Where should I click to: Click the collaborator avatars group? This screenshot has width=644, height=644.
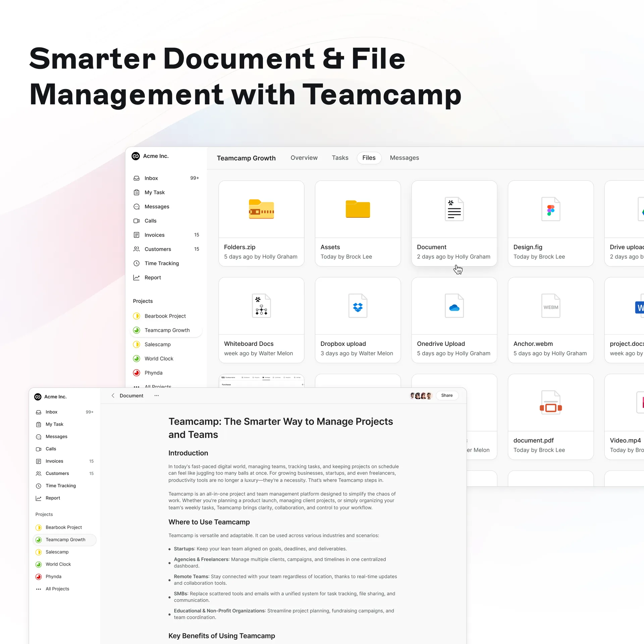click(421, 395)
